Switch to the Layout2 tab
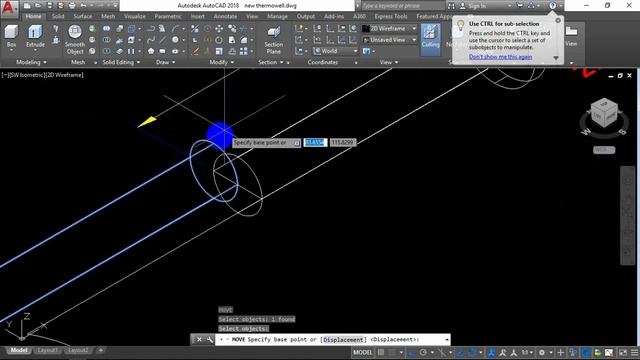The height and width of the screenshot is (360, 640). click(x=78, y=350)
